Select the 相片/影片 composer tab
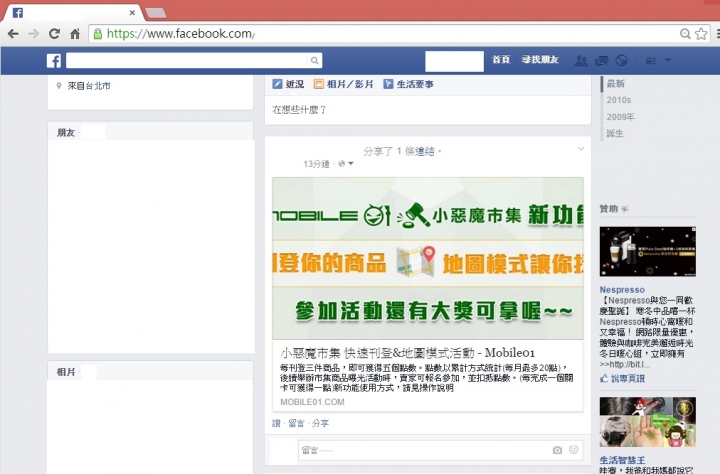The image size is (720, 474). click(x=343, y=84)
